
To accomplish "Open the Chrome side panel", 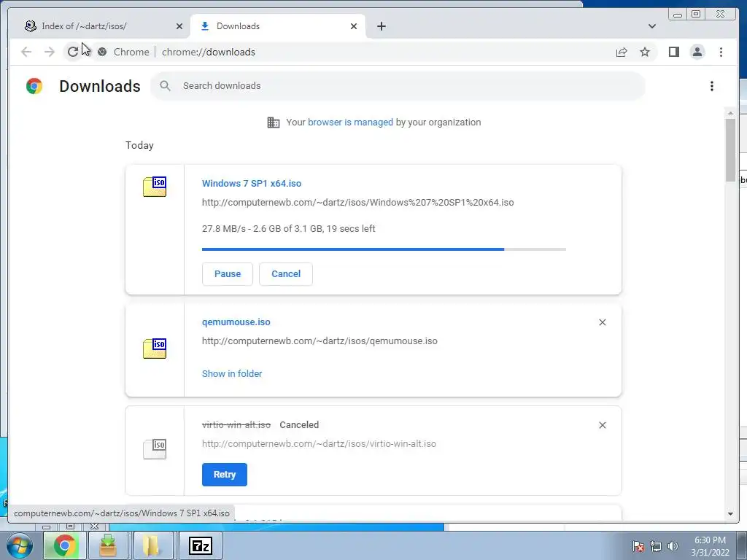I will pos(673,52).
